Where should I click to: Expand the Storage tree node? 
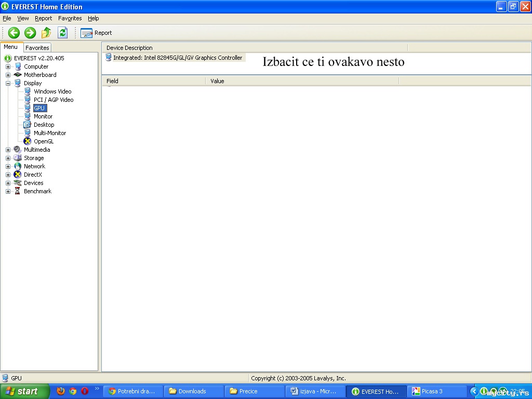pyautogui.click(x=8, y=158)
